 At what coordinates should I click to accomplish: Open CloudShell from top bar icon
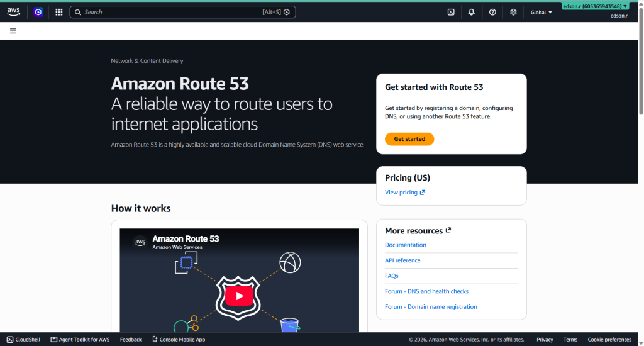(x=451, y=13)
